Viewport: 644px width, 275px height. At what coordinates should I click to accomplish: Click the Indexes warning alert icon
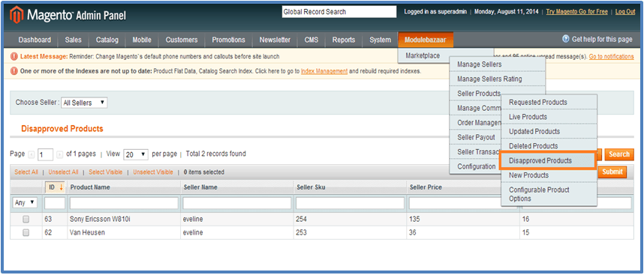pyautogui.click(x=14, y=71)
